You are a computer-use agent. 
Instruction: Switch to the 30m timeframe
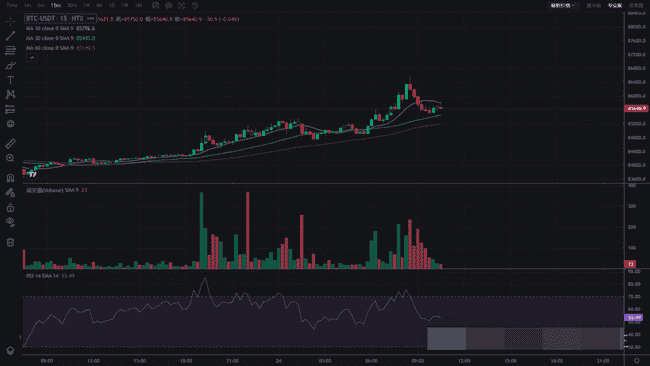click(x=72, y=5)
